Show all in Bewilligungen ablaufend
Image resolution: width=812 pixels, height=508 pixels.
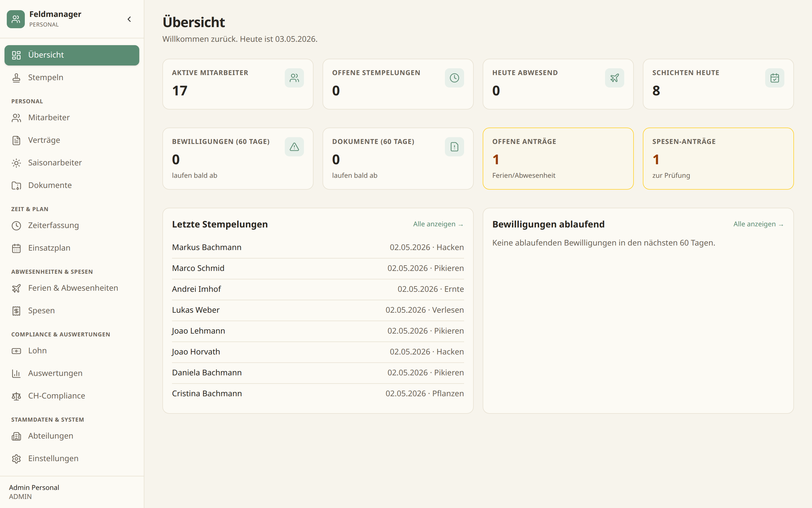758,224
